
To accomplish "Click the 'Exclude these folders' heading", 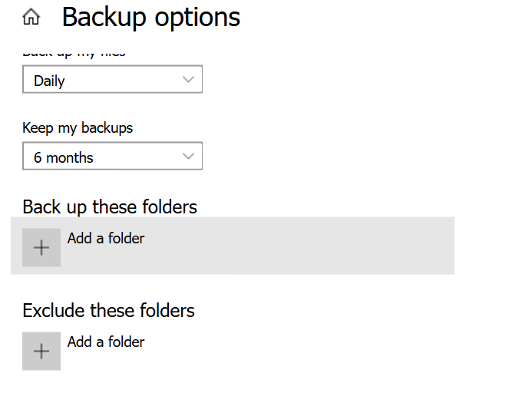I will pyautogui.click(x=108, y=310).
